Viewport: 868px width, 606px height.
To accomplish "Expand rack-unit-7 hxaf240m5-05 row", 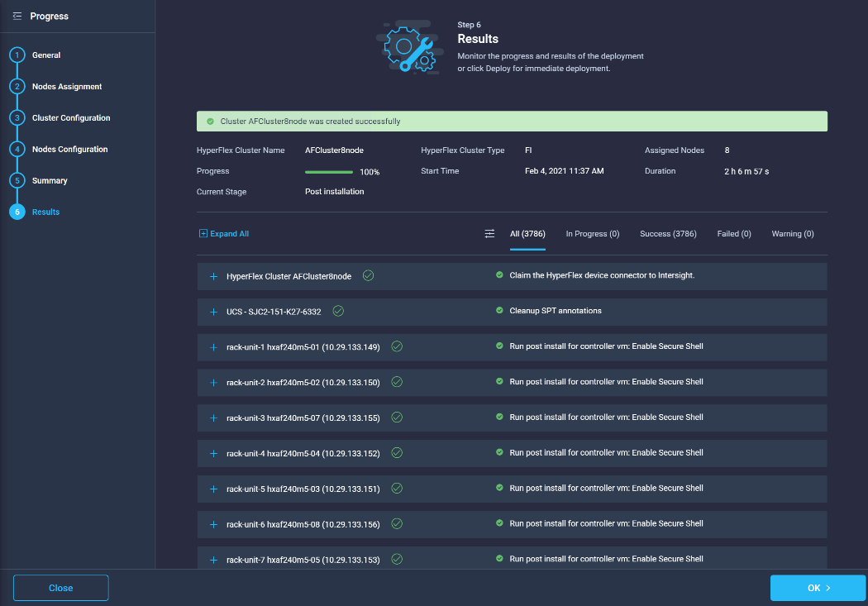I will tap(213, 560).
